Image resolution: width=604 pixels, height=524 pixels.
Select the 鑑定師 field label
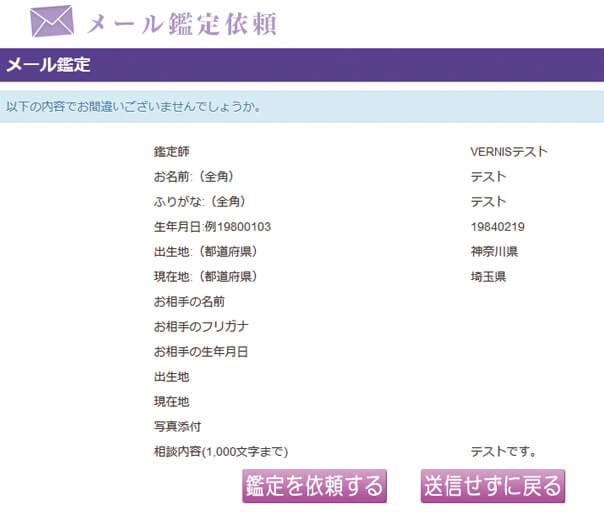pyautogui.click(x=171, y=152)
